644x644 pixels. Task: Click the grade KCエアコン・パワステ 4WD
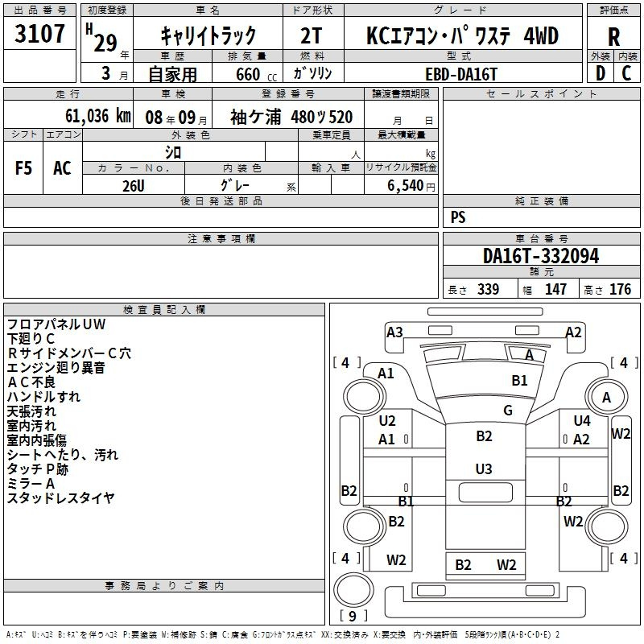pos(462,35)
